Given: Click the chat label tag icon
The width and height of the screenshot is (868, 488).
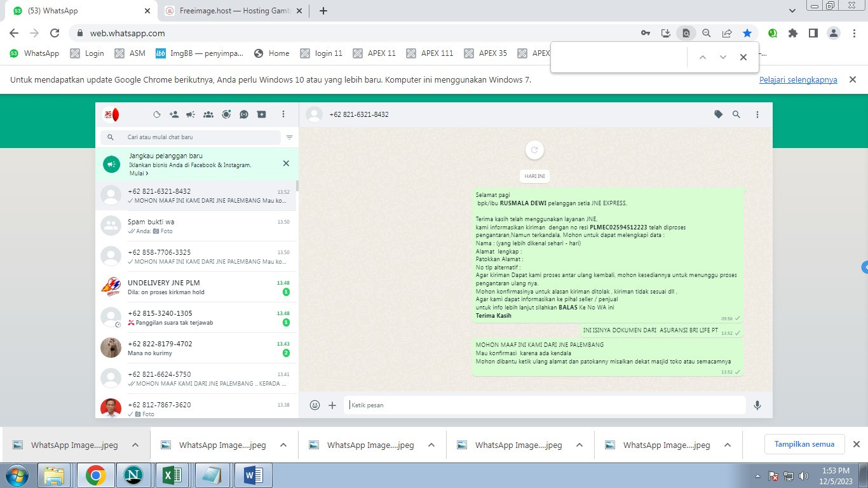Looking at the screenshot, I should coord(718,114).
